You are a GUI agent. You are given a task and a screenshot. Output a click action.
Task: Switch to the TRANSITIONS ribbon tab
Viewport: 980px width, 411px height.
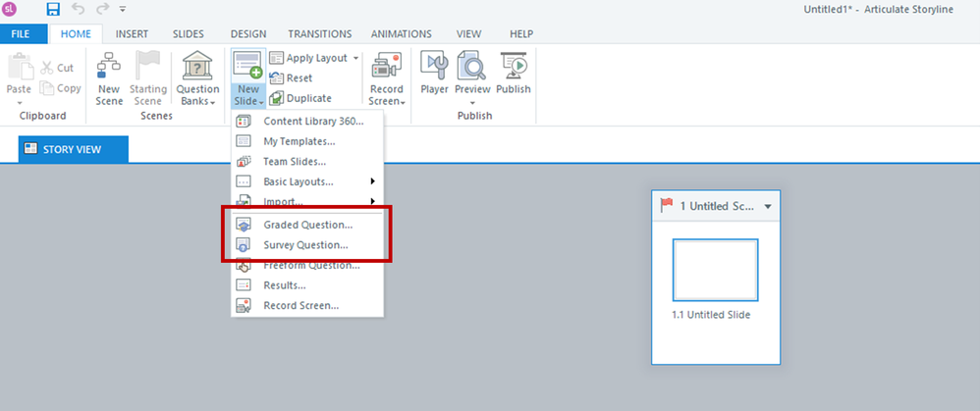[x=319, y=33]
